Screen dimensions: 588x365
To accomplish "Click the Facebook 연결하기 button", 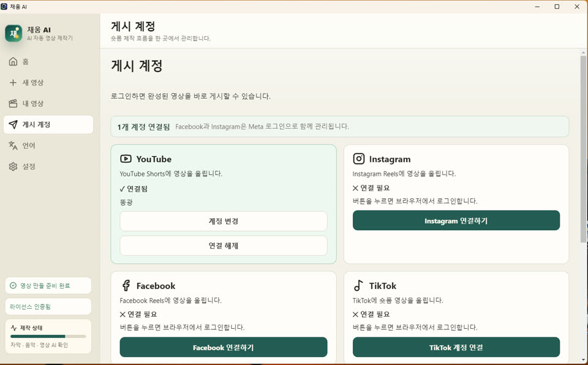I will tap(224, 347).
